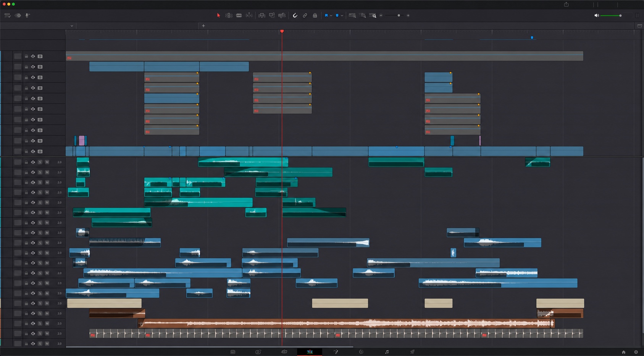Activate Trim Edit Mode tool
This screenshot has width=644, height=356.
click(229, 15)
